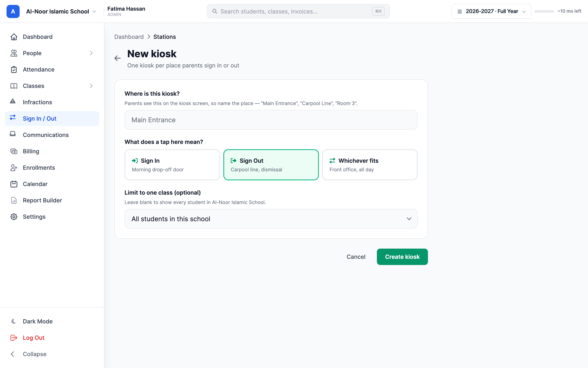Click the Fatima Hassan admin name
Image resolution: width=588 pixels, height=368 pixels.
tap(126, 9)
